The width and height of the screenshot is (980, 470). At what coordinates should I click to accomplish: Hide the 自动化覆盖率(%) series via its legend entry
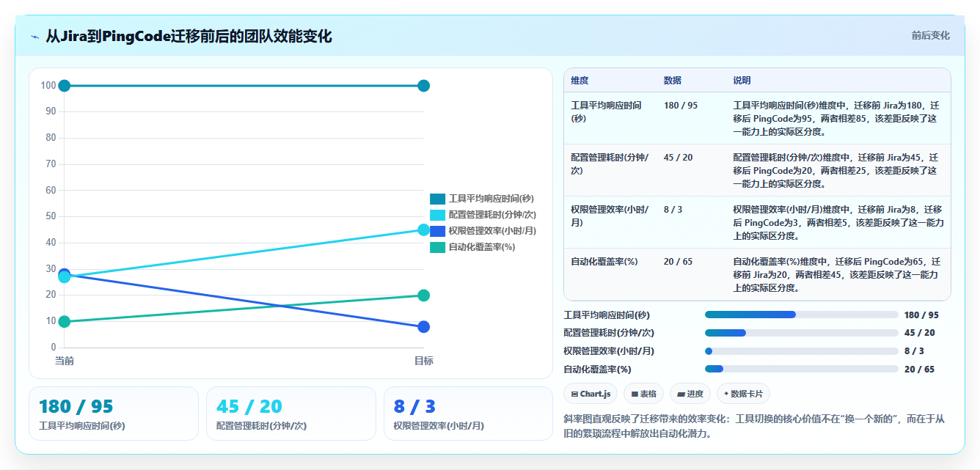click(472, 247)
